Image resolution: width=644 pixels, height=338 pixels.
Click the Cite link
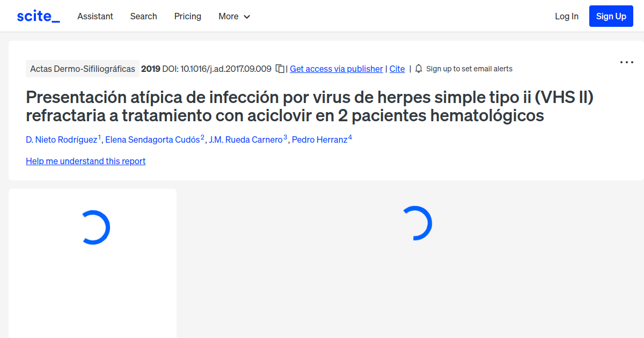click(397, 69)
